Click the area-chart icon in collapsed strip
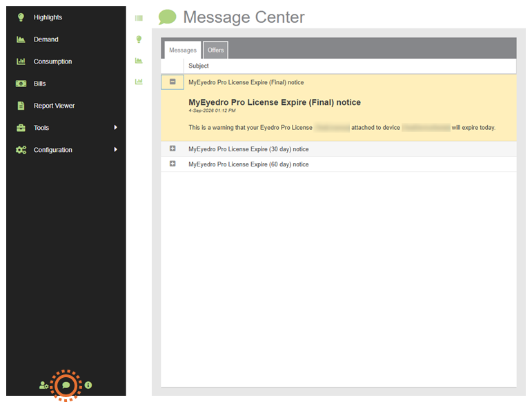 coord(139,60)
